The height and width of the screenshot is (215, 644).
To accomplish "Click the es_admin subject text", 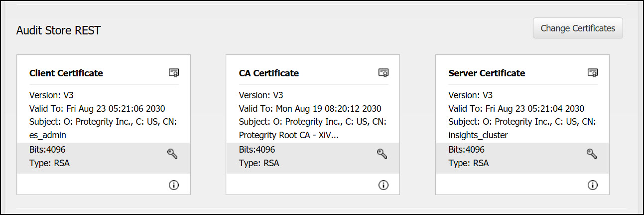I will point(48,135).
